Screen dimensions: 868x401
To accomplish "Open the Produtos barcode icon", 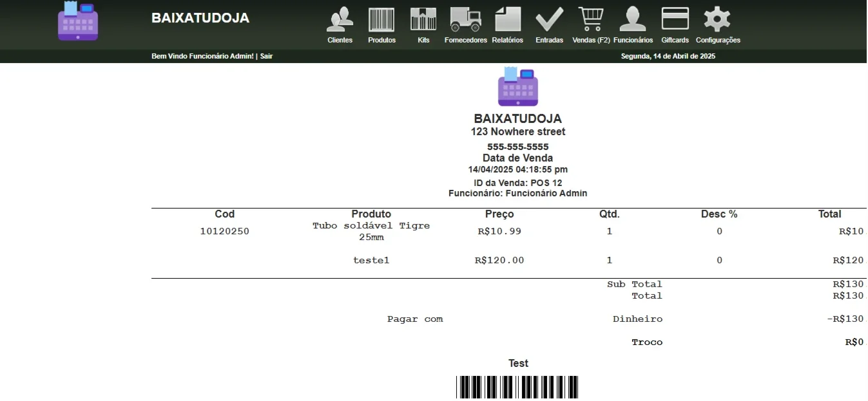I will (381, 19).
